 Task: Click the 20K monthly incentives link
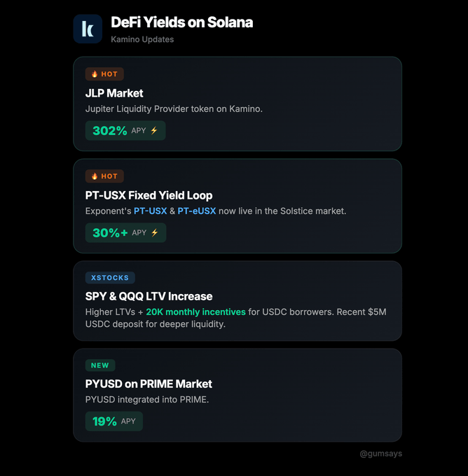(195, 311)
